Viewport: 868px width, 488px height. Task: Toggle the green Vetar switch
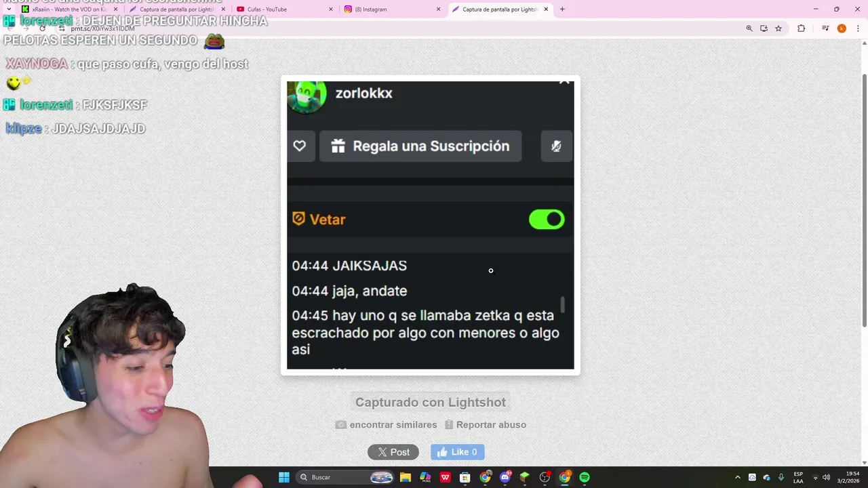(x=547, y=220)
